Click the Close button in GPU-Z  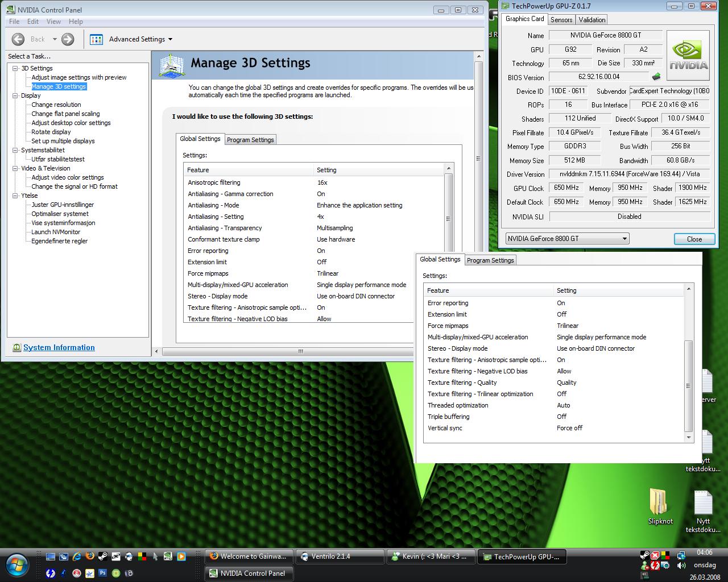(694, 239)
